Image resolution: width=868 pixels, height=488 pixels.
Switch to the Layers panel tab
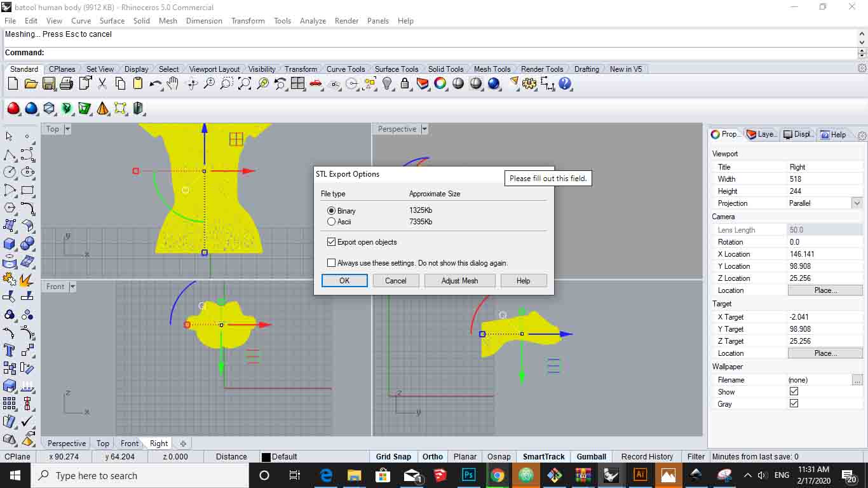761,134
